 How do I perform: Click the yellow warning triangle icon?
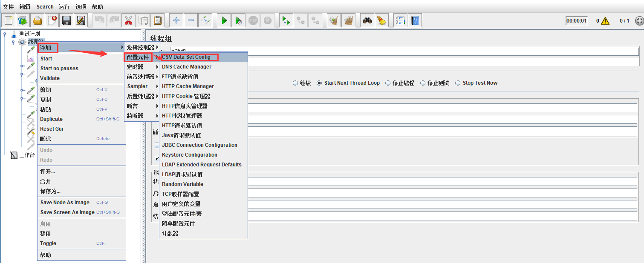click(x=605, y=21)
